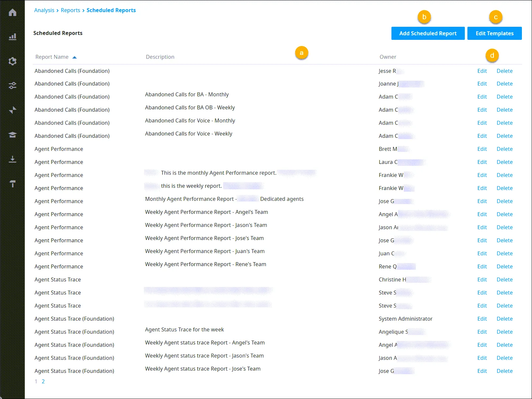Edit the monthly Agent Performance report row
The height and width of the screenshot is (399, 532).
(482, 175)
